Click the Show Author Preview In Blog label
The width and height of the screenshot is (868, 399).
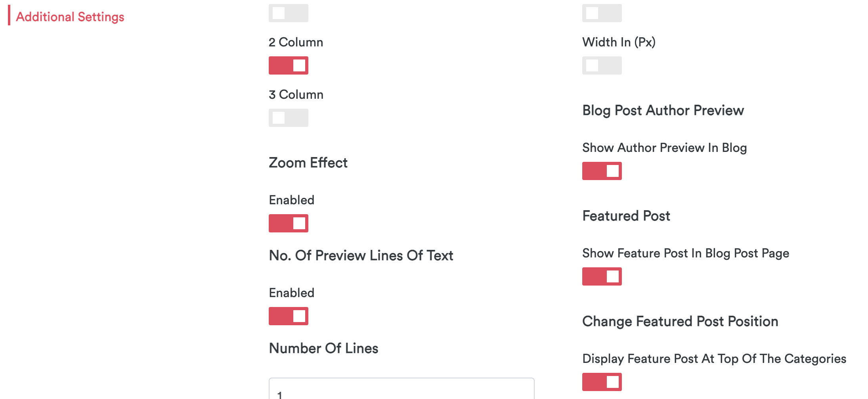pyautogui.click(x=664, y=148)
